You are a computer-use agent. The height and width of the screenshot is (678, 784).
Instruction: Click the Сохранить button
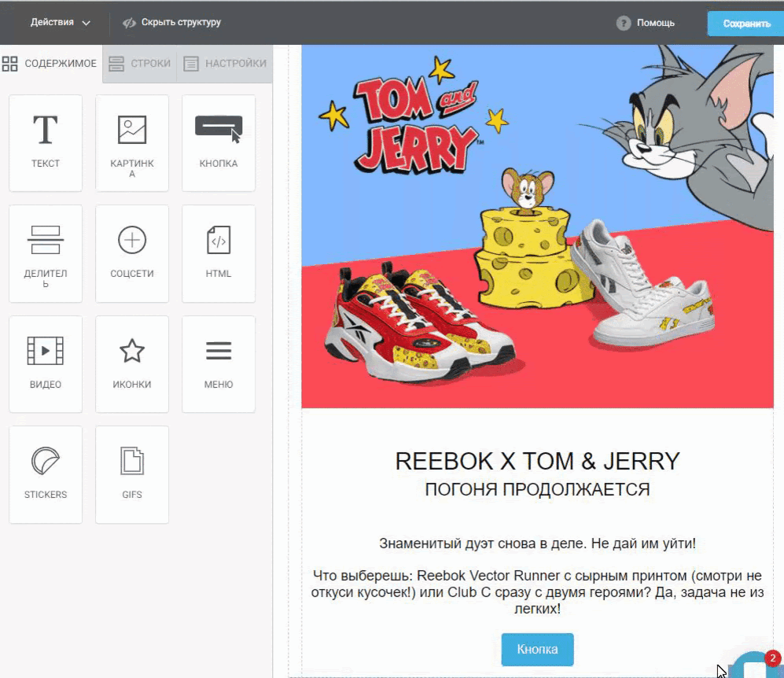(x=745, y=24)
